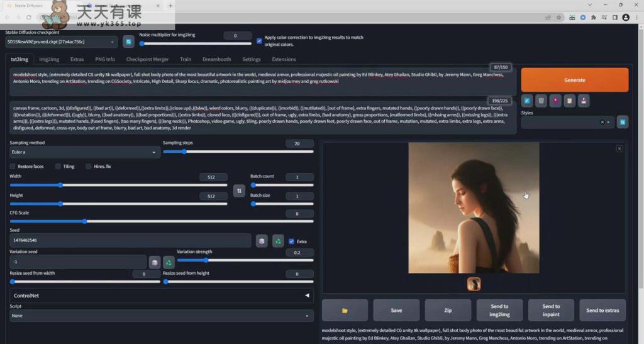Open browser tab search chevron
The height and width of the screenshot is (344, 644).
pos(590,5)
